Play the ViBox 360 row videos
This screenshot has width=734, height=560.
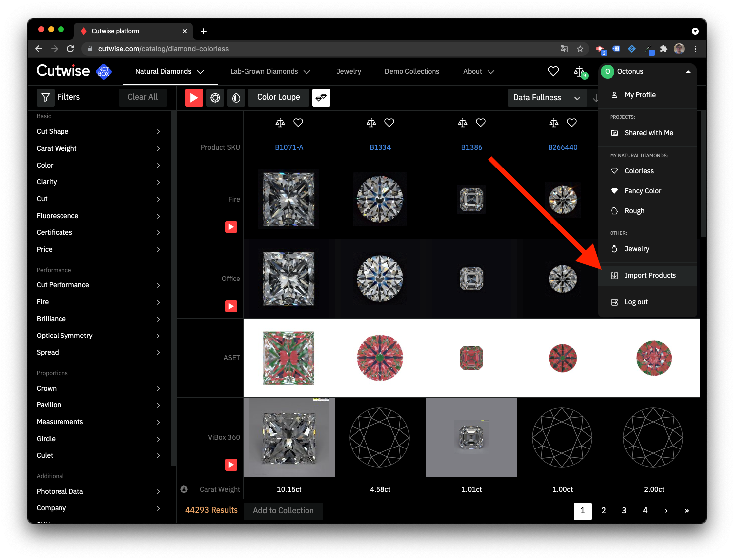click(x=231, y=465)
